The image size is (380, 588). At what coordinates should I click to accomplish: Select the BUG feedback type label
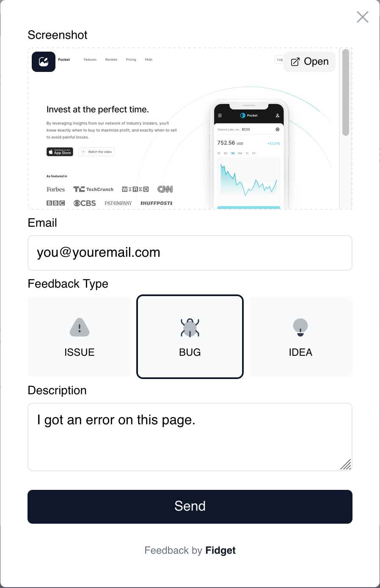[x=190, y=352]
